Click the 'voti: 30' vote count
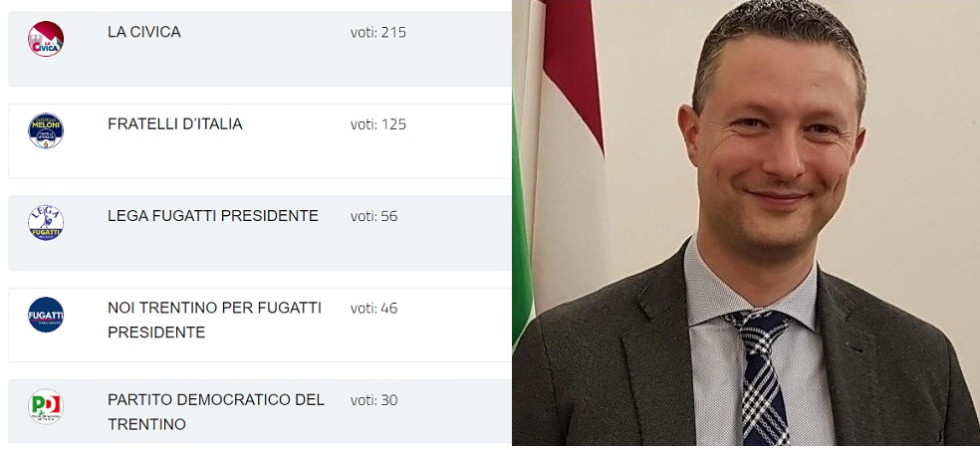Viewport: 980px width, 450px height. 374,400
